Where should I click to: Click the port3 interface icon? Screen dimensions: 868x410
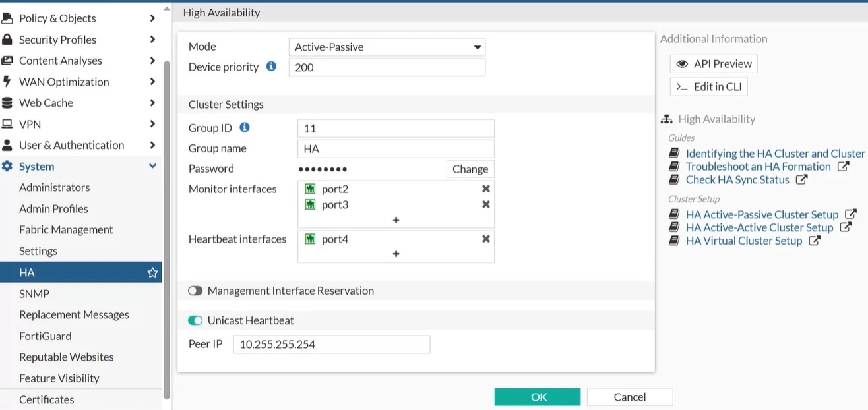[310, 204]
